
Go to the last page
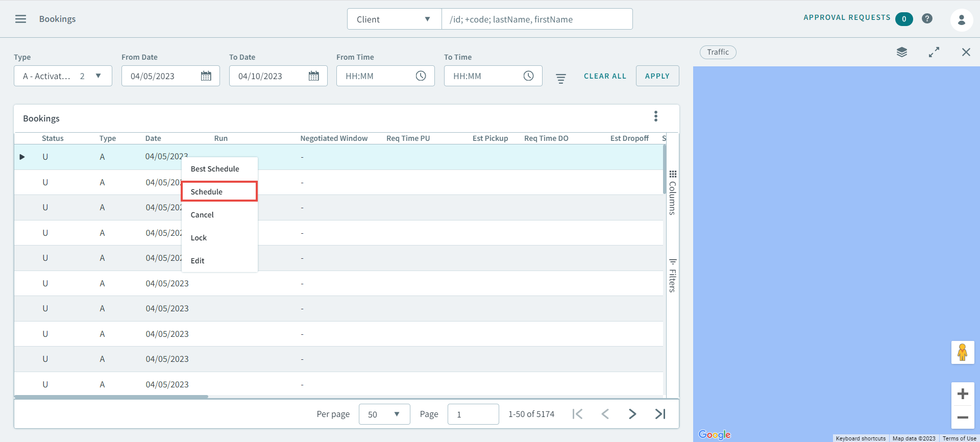660,414
